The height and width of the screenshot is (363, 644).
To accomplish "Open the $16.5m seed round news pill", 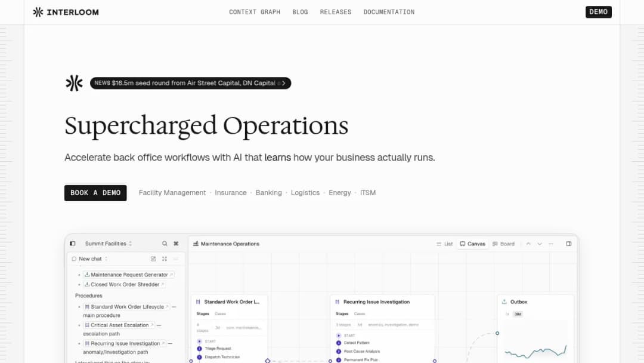I will coord(191,83).
